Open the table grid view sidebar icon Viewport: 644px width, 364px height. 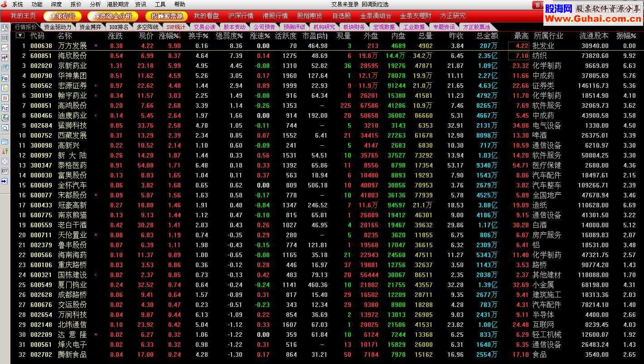coord(5,38)
